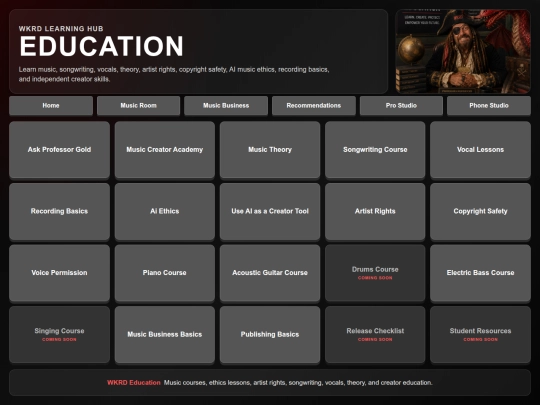Click the red WKRD Education footer text
This screenshot has height=405, width=540.
[134, 383]
